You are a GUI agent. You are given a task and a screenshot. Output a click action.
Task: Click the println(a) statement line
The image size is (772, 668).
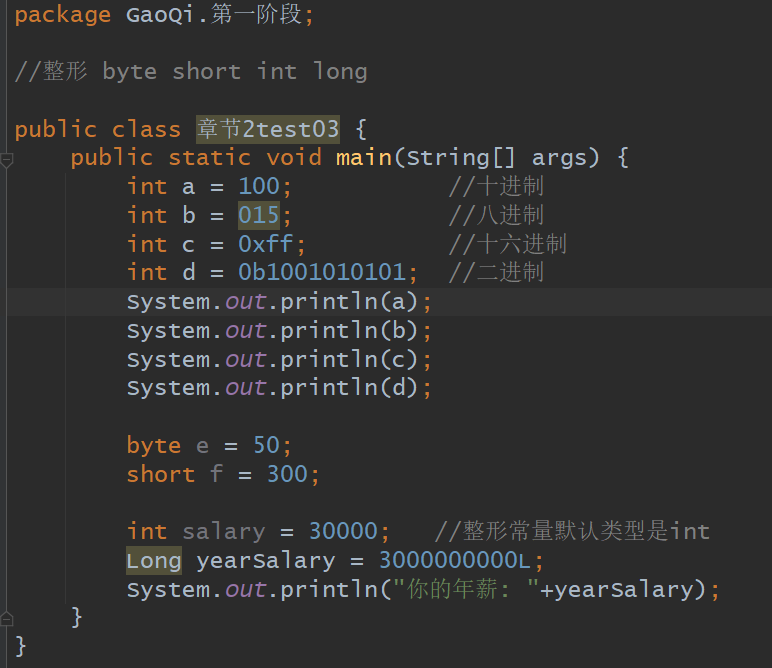coord(279,302)
